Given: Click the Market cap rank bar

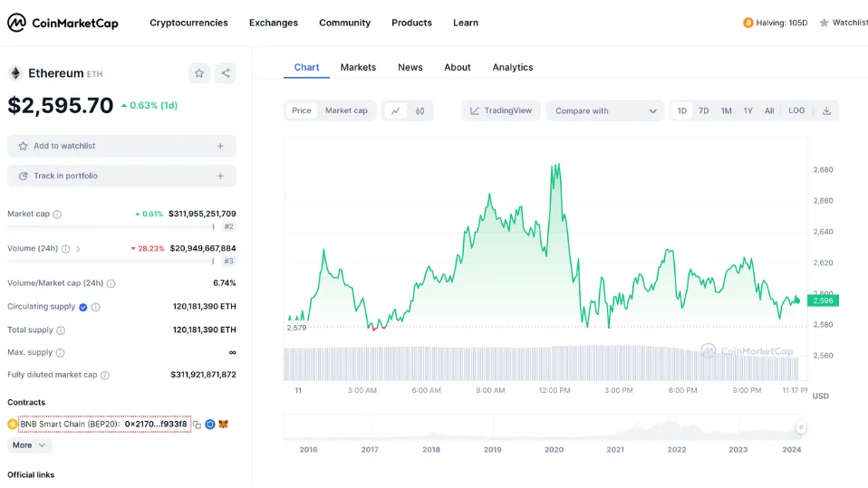Looking at the screenshot, I should (x=111, y=227).
